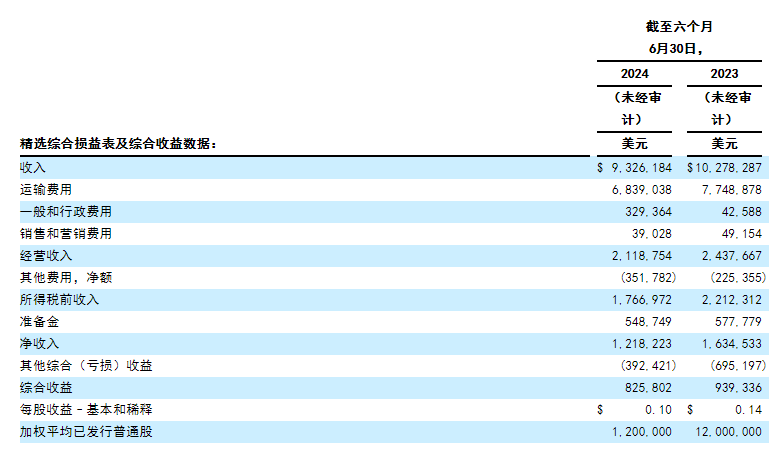Screen dimensions: 782x452
Task: Click the 2023 column header
Action: 724,74
